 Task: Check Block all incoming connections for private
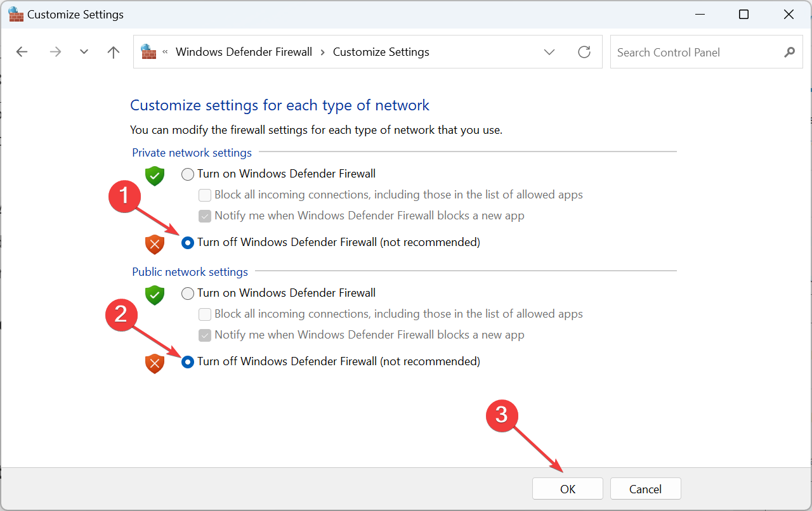coord(205,195)
